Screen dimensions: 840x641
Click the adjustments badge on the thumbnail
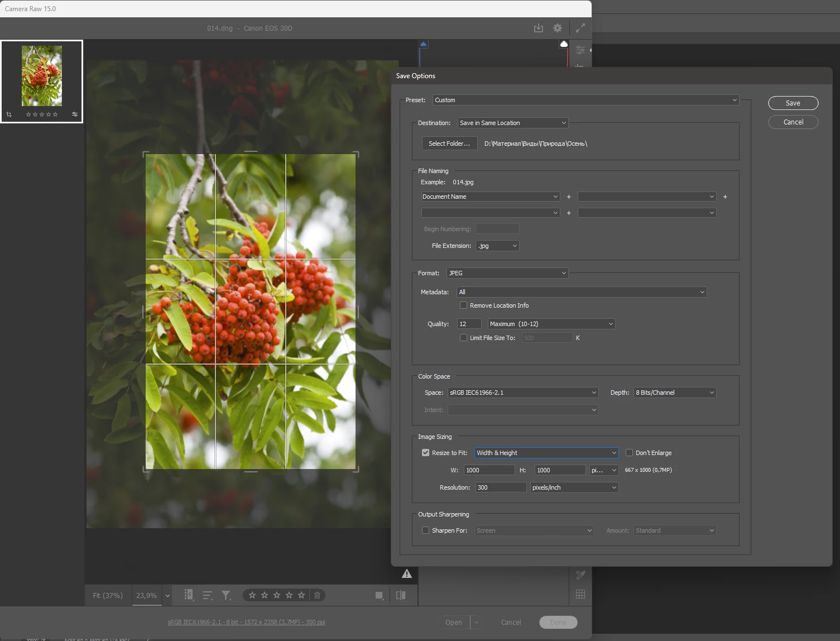coord(75,114)
